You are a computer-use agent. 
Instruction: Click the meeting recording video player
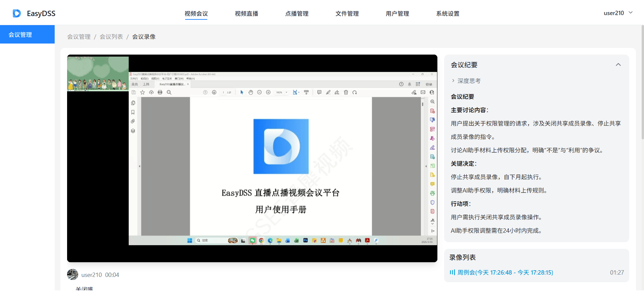(x=252, y=158)
